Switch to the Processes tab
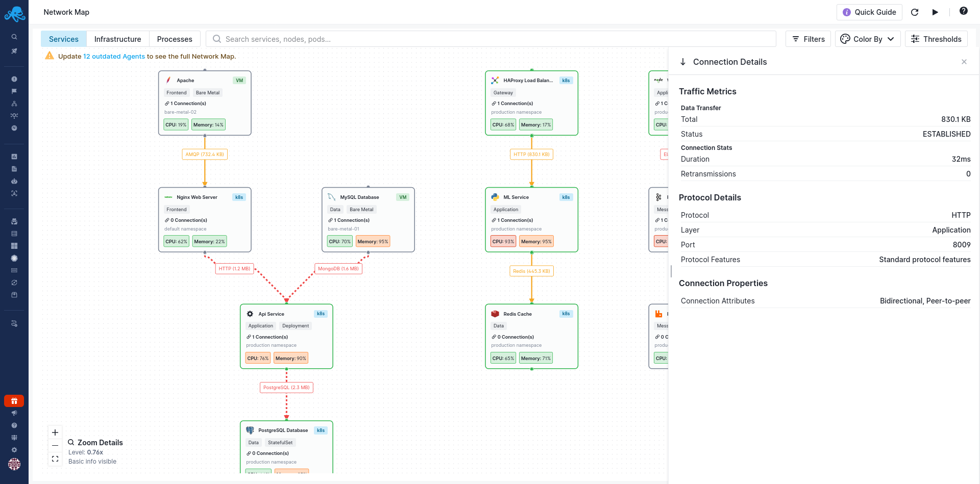 tap(175, 39)
